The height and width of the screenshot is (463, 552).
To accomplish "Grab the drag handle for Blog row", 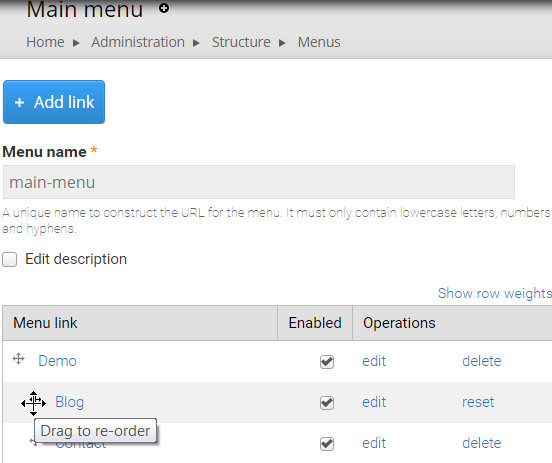I will tap(33, 403).
